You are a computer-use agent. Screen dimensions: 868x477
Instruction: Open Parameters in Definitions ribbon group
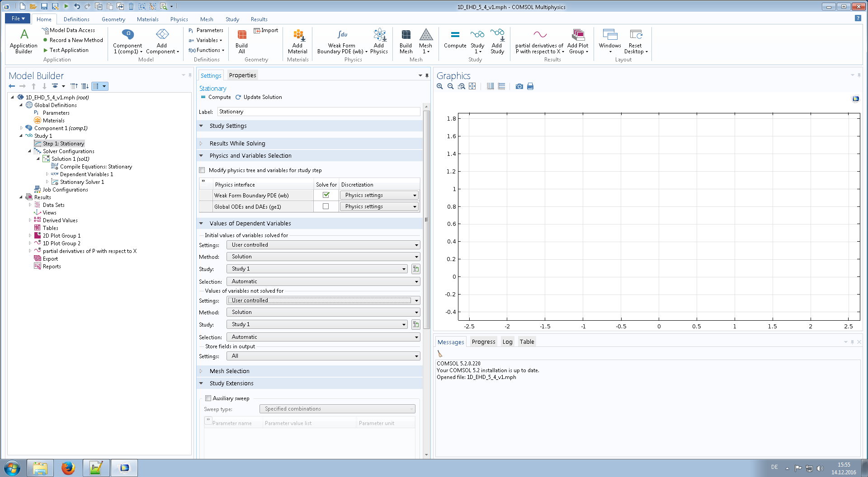point(206,30)
